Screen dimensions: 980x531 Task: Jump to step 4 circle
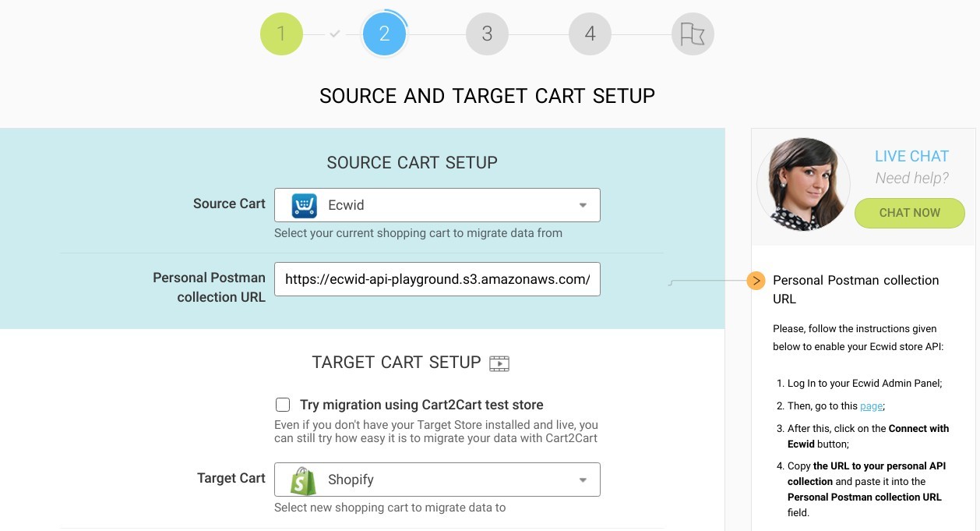(590, 34)
